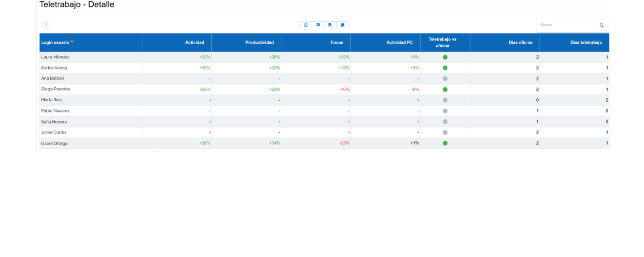Click Ana Beltrán's gray status dot
The image size is (644, 257).
(x=445, y=79)
